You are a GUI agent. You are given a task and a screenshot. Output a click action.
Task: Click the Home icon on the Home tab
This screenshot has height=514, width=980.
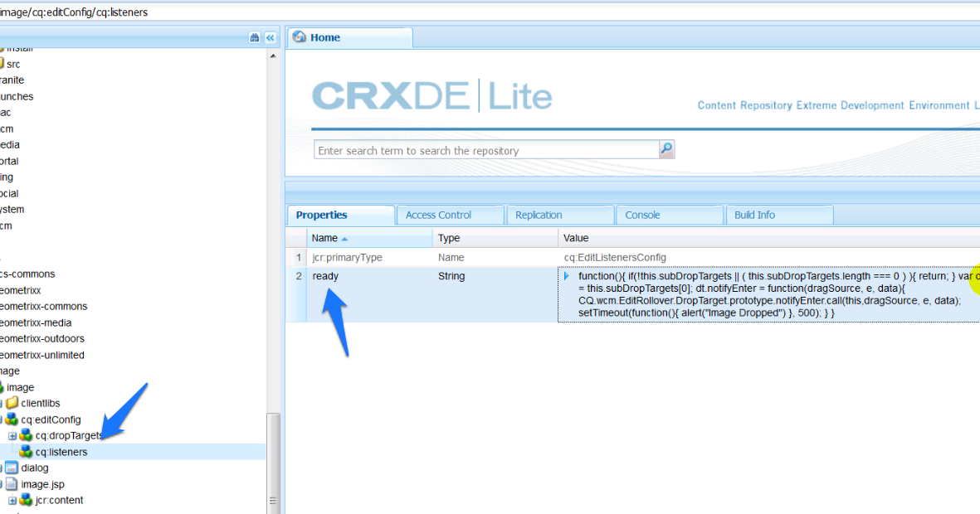click(300, 36)
